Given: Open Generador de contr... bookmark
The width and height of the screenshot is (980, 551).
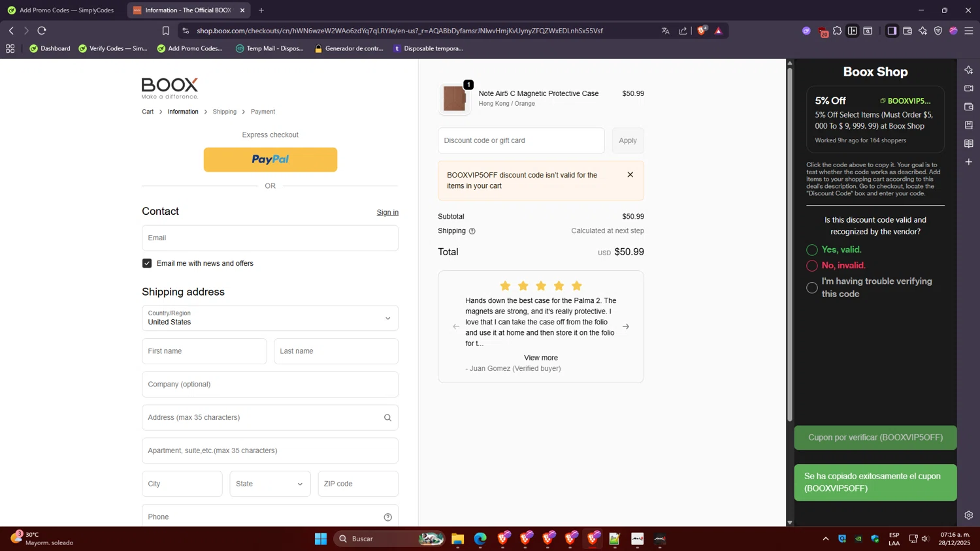Looking at the screenshot, I should [349, 48].
